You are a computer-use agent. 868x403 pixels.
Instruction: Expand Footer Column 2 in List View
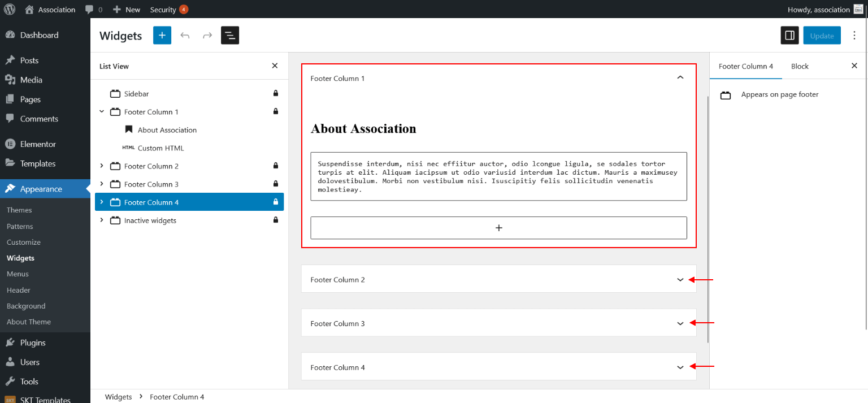click(102, 166)
